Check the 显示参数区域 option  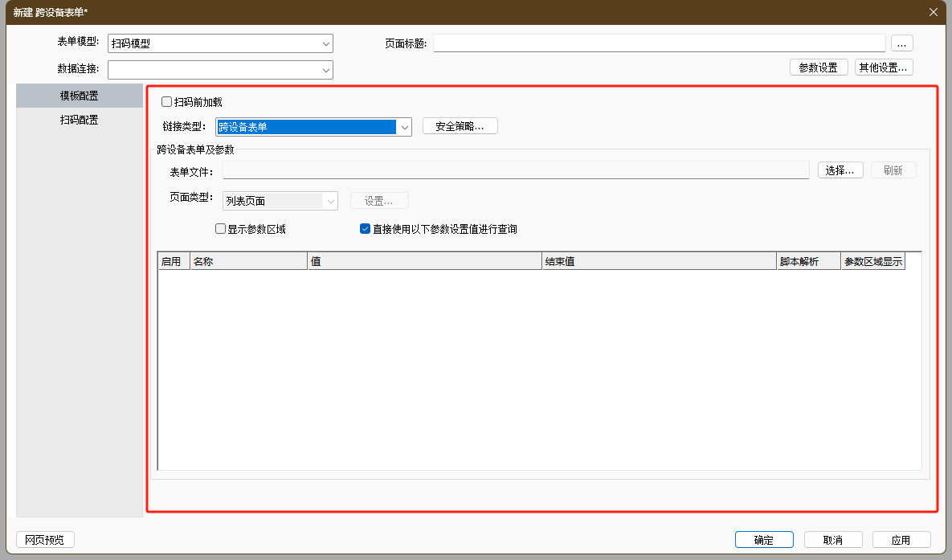(221, 229)
